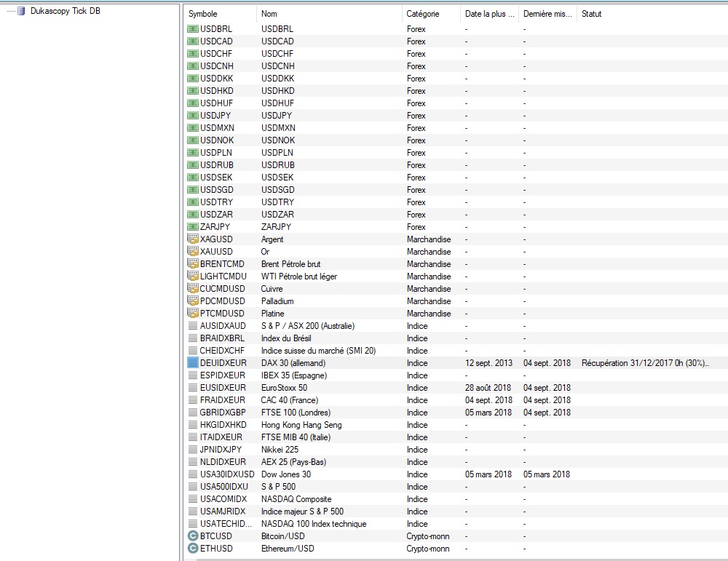
Task: Select the USDZAR symbol text
Action: 216,215
